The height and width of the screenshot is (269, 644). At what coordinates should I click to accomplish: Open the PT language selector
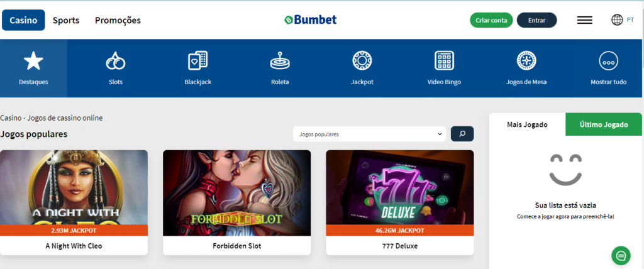tap(630, 19)
